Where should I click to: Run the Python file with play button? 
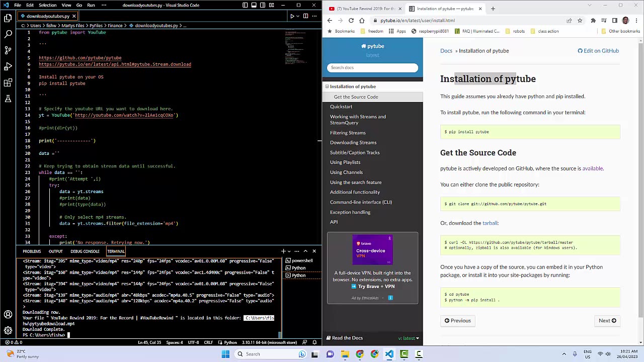coord(292,16)
